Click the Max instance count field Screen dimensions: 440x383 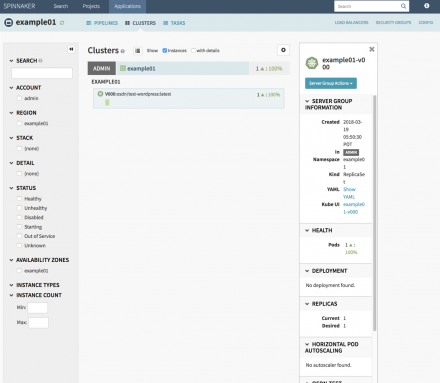click(38, 323)
